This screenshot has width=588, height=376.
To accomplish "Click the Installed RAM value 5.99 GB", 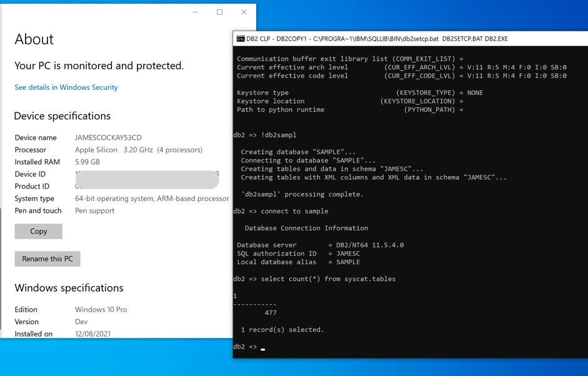I will pos(87,162).
